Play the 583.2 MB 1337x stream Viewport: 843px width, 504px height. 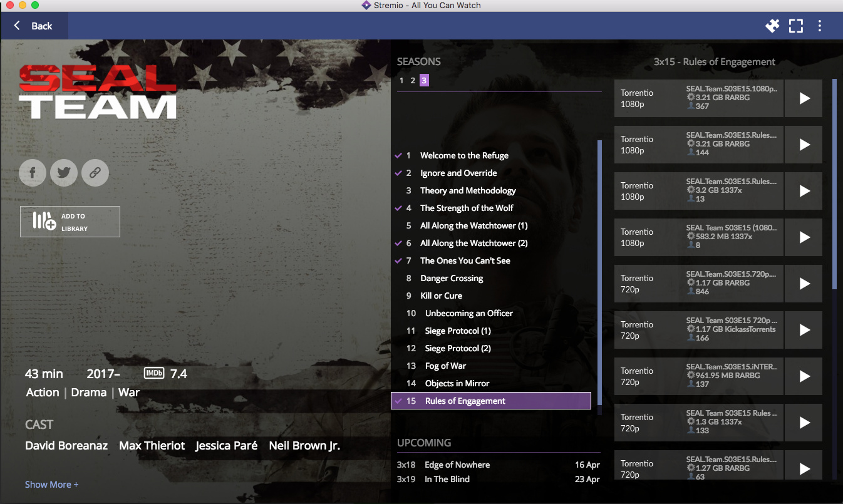click(804, 237)
